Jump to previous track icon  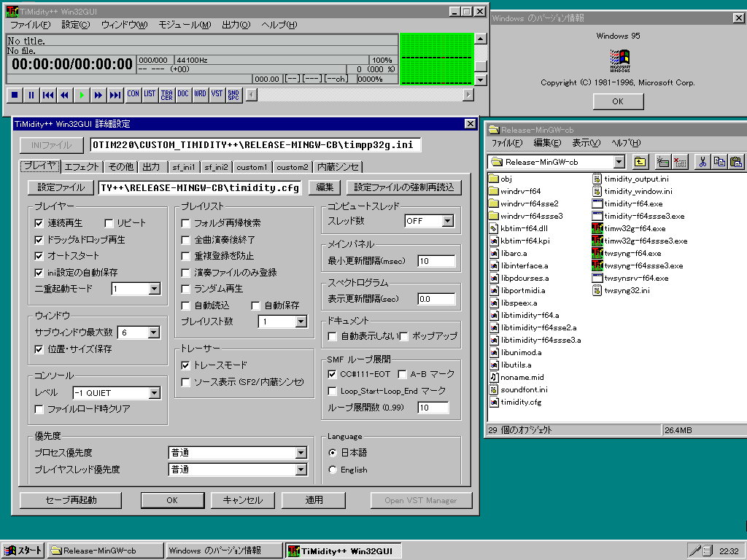pyautogui.click(x=48, y=95)
